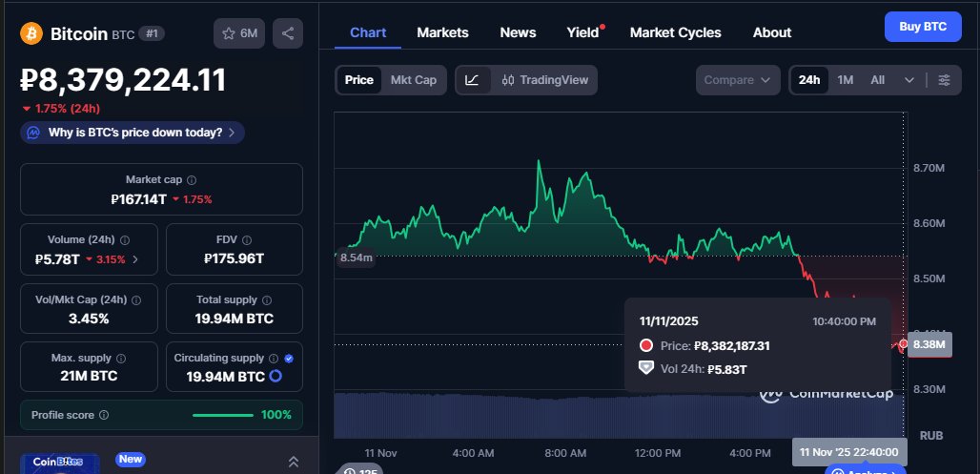This screenshot has height=474, width=980.
Task: Expand more time range options chevron
Action: 909,80
